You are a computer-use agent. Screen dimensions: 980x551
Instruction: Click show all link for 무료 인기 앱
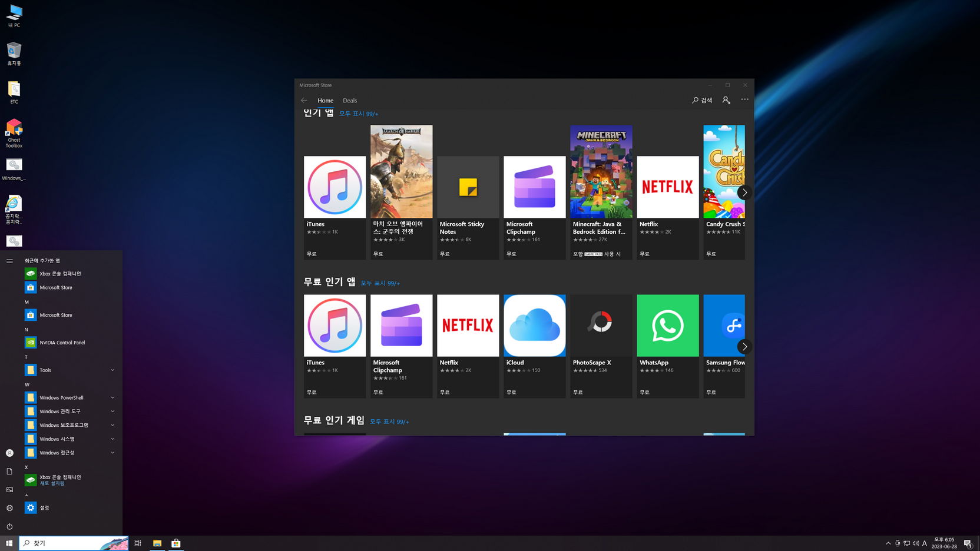[x=380, y=283]
